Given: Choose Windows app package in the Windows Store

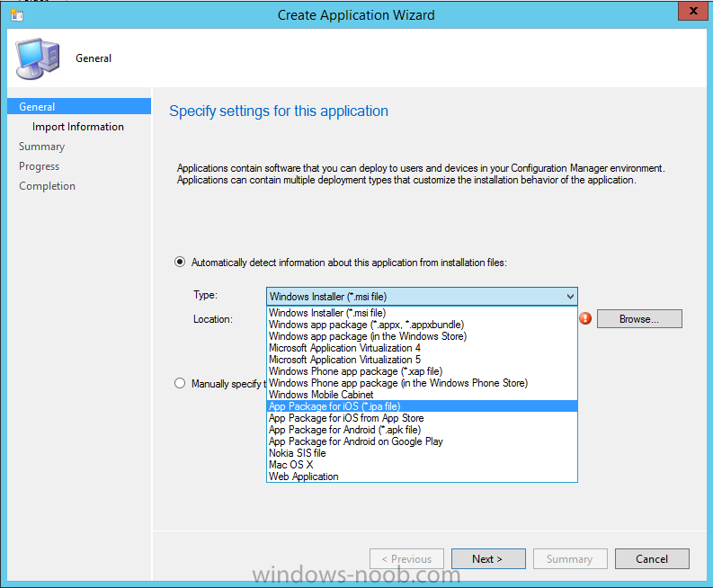Looking at the screenshot, I should pyautogui.click(x=422, y=336).
